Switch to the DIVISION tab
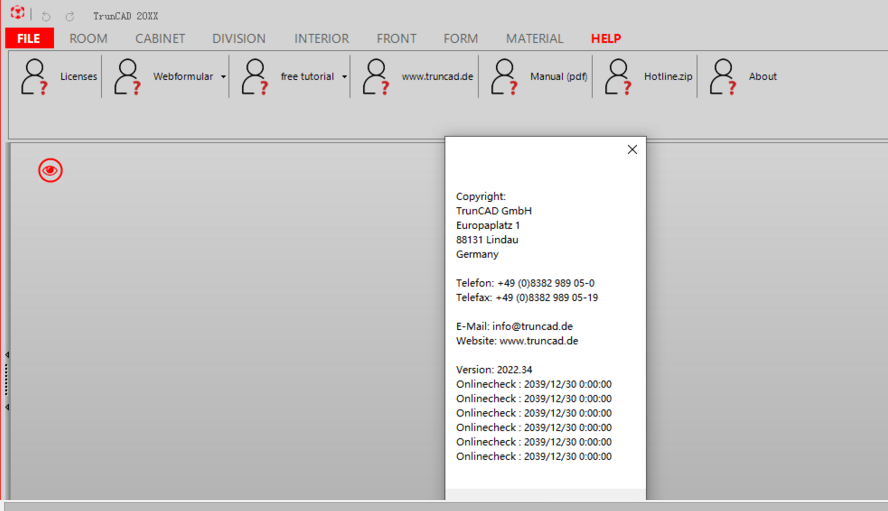This screenshot has width=888, height=511. coord(239,39)
